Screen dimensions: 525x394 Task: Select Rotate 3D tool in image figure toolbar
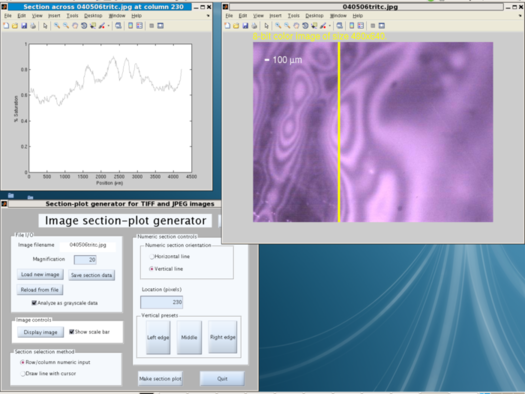click(305, 26)
